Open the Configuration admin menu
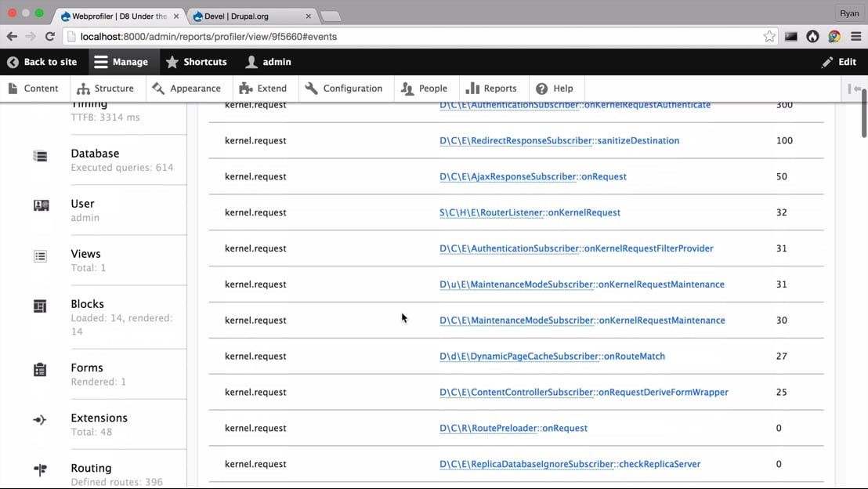Screen dimensions: 868x489 [344, 89]
